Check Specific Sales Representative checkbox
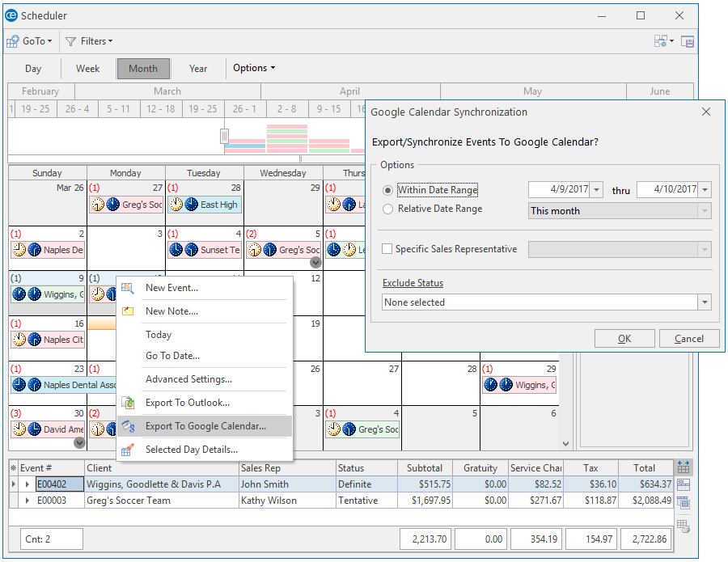The width and height of the screenshot is (728, 562). 387,249
